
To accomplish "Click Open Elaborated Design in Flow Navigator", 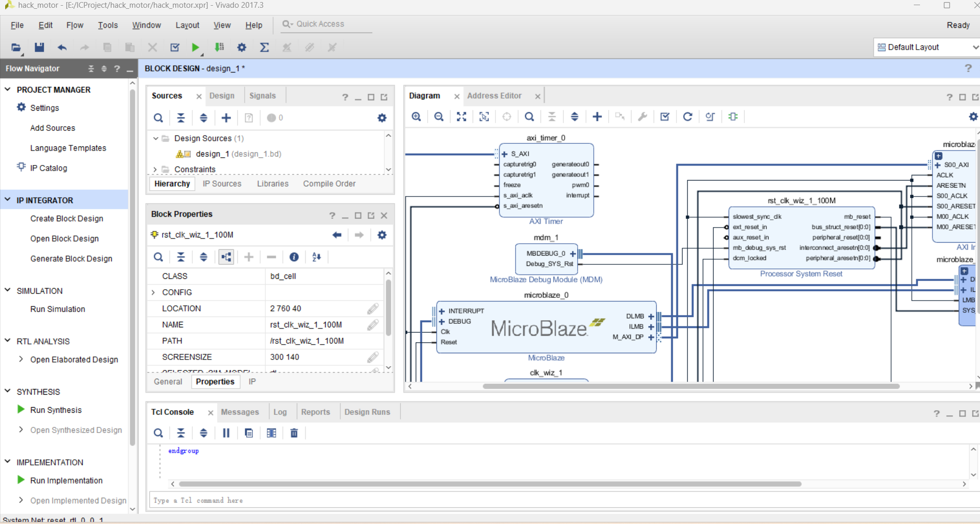I will tap(74, 360).
